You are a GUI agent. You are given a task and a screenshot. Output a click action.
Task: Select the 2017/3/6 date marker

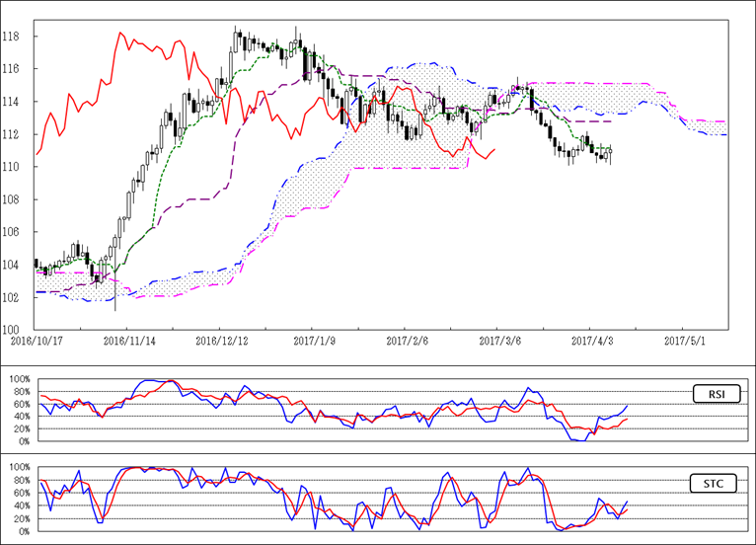click(497, 340)
